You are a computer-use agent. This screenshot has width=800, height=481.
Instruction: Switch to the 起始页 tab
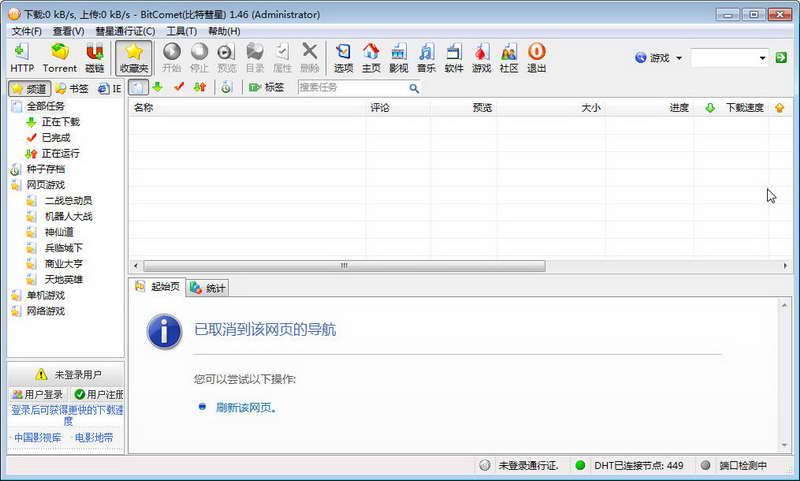pyautogui.click(x=157, y=287)
